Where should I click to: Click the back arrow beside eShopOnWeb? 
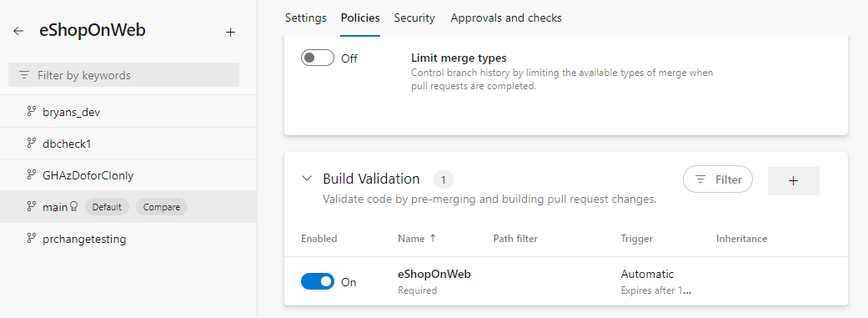tap(18, 32)
